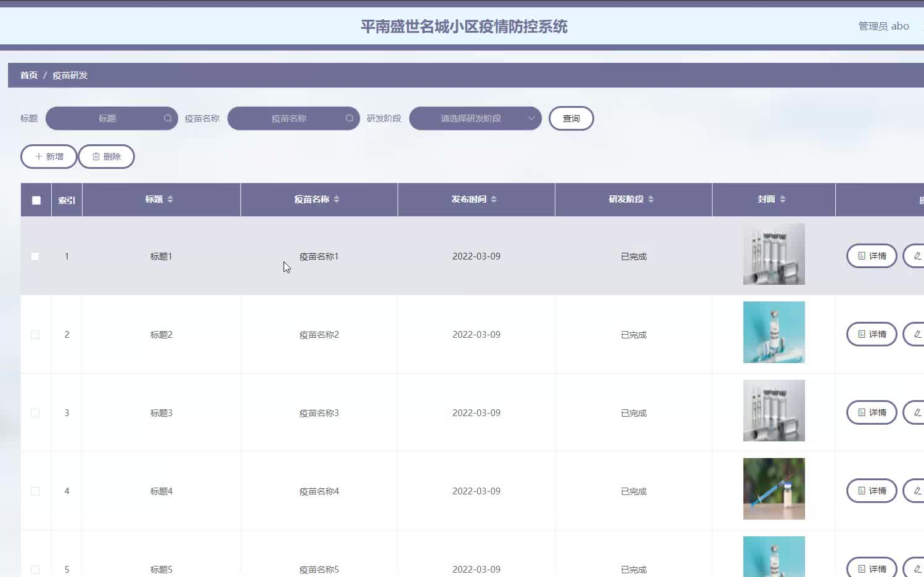Open 详情 for row 标题4
924x577 pixels.
[x=872, y=491]
